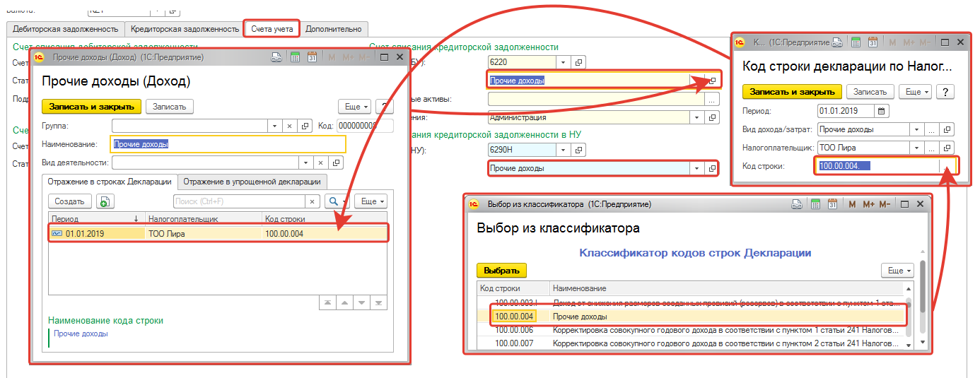This screenshot has height=378, width=980.
Task: Open Еще menu next to Записать in Прочие доходы
Action: point(354,107)
